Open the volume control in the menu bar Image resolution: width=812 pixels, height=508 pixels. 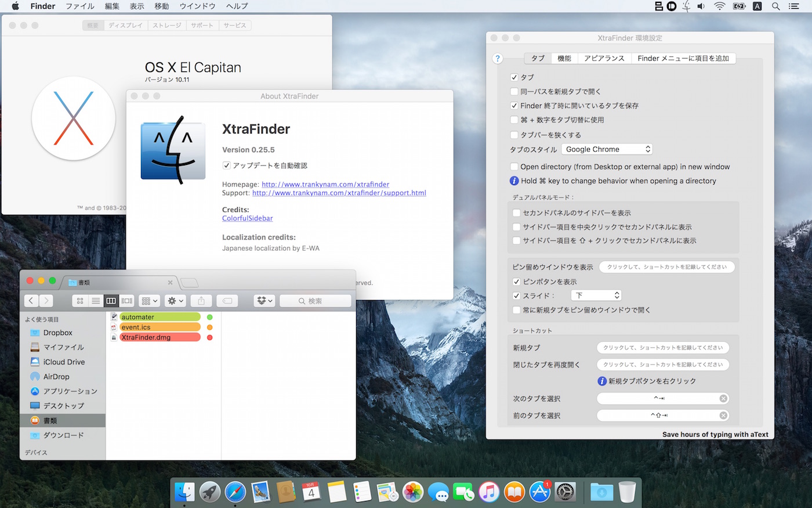click(x=701, y=6)
